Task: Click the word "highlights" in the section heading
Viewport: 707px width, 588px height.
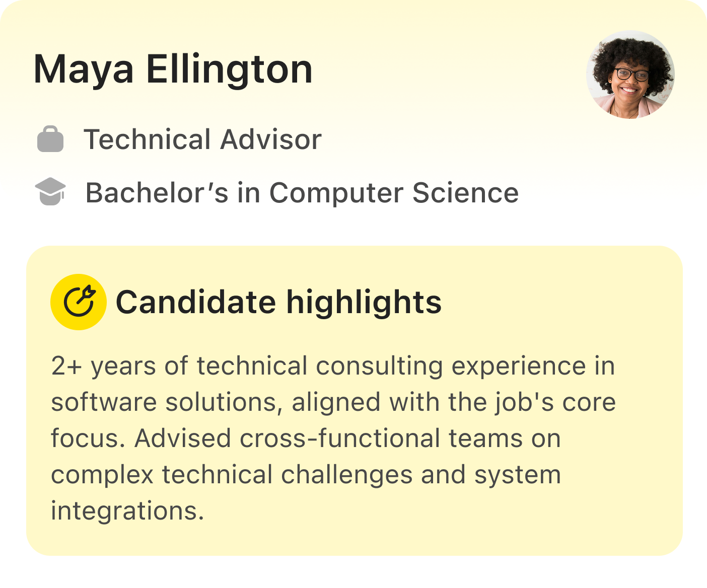Action: pos(364,302)
